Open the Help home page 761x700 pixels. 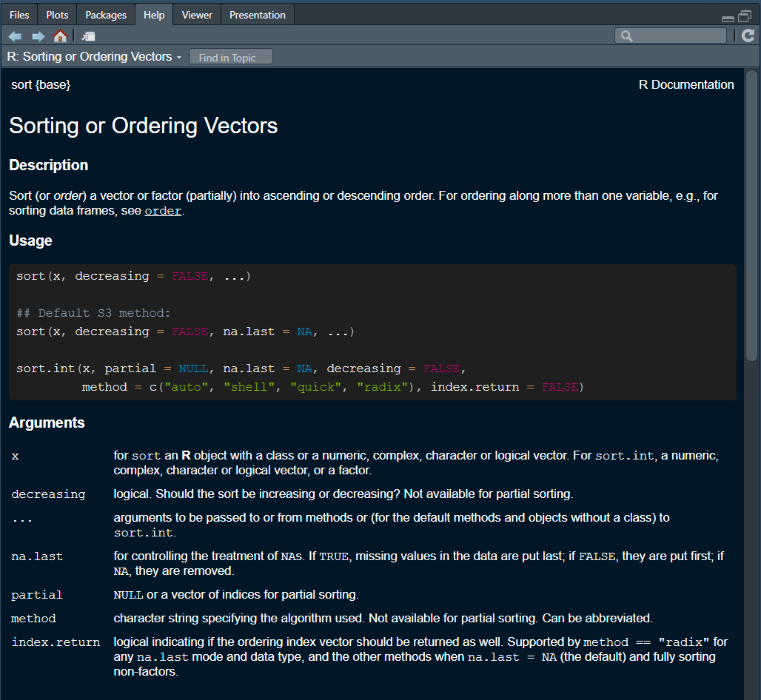point(60,36)
